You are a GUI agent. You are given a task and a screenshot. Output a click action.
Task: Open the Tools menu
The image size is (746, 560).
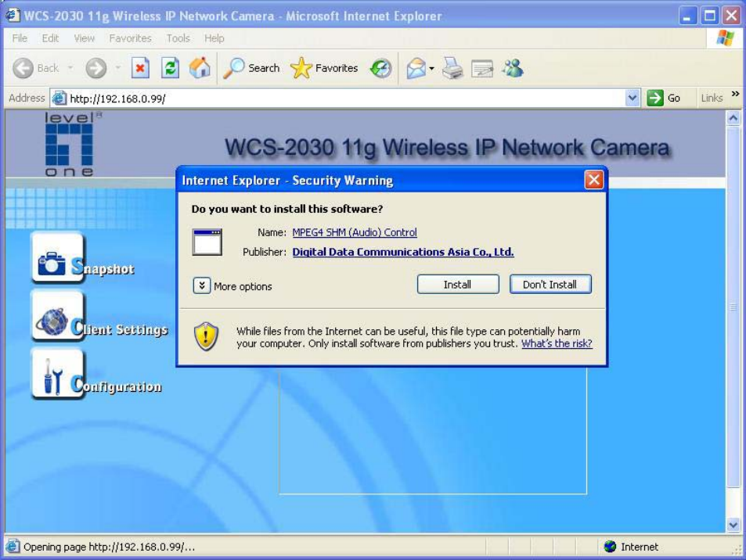tap(178, 38)
